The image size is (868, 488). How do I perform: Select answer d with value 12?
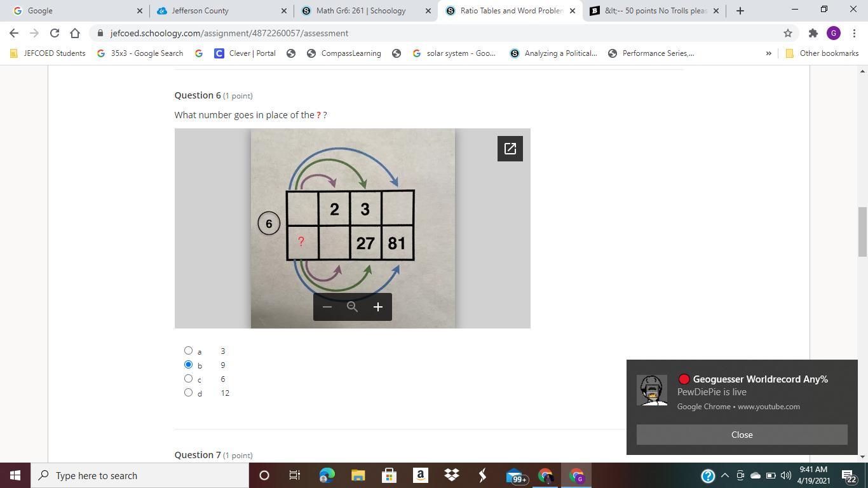point(188,393)
